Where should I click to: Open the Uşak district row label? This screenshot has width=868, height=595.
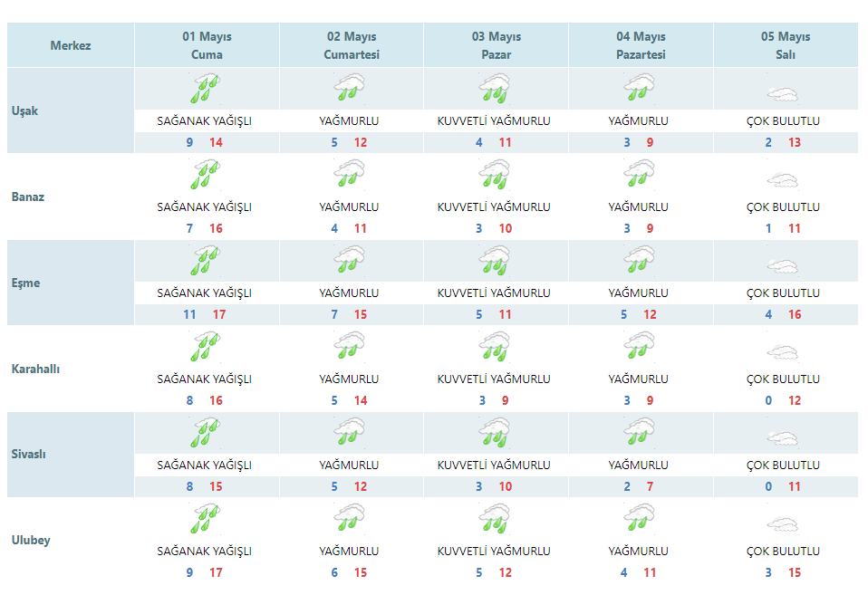[x=25, y=110]
